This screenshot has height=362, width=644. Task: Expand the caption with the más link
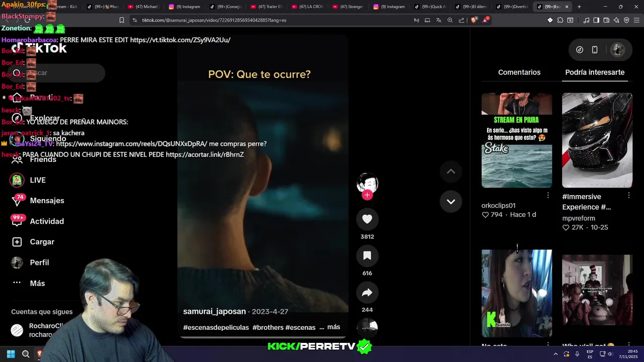334,327
